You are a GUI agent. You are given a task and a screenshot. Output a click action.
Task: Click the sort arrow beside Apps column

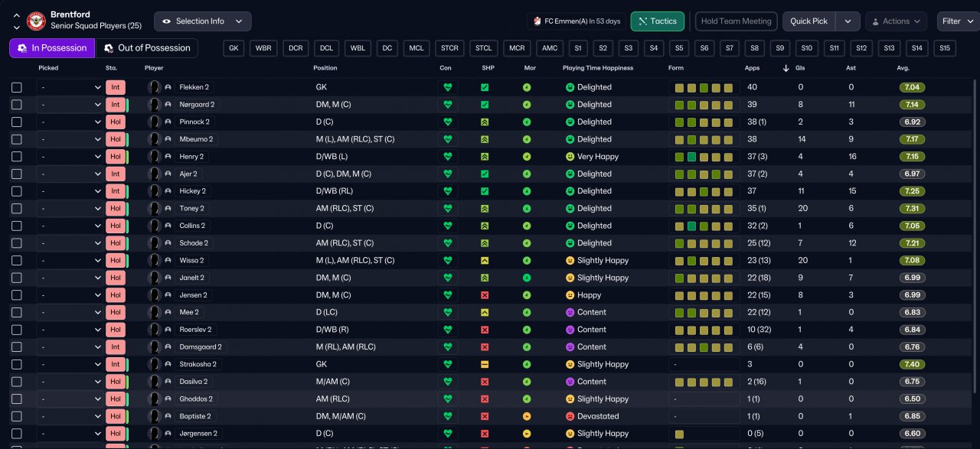[x=786, y=68]
